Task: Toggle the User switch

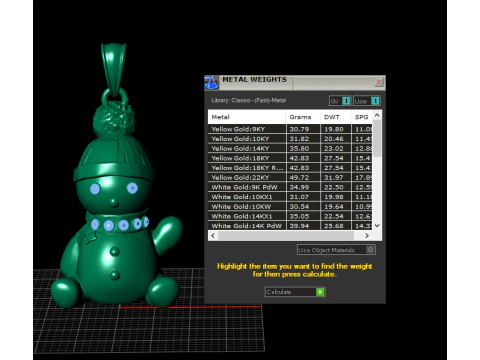Action: (x=367, y=101)
